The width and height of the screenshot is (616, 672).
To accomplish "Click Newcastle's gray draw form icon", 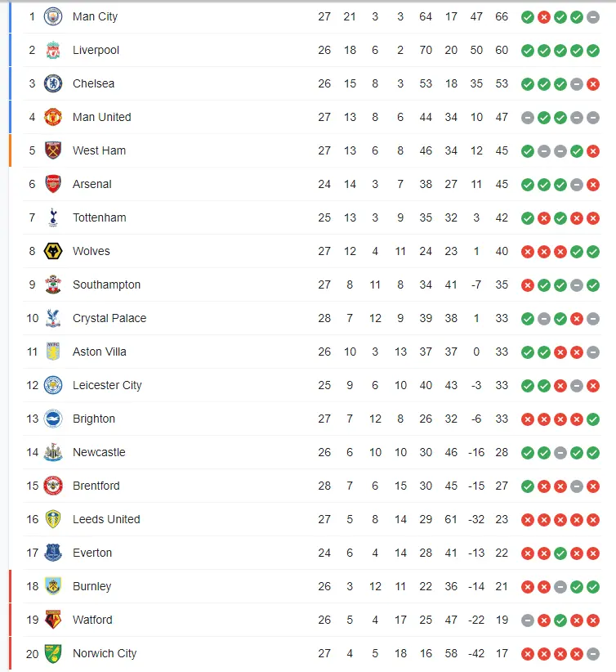I will pos(560,452).
